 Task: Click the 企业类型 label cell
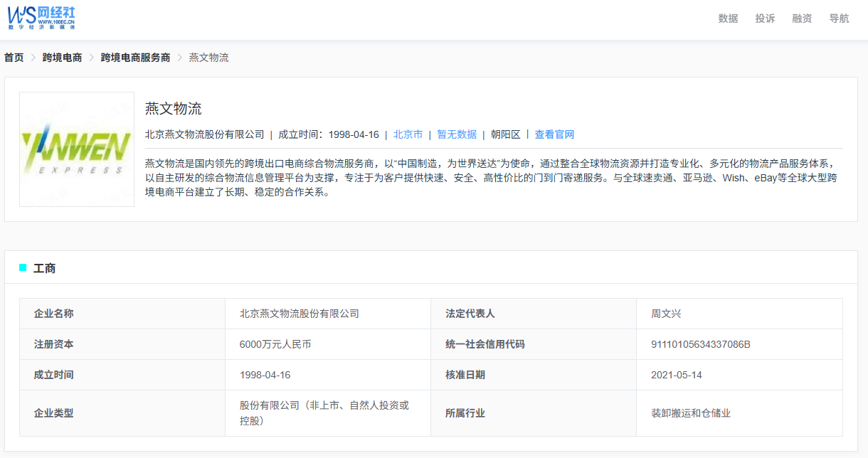pos(122,413)
